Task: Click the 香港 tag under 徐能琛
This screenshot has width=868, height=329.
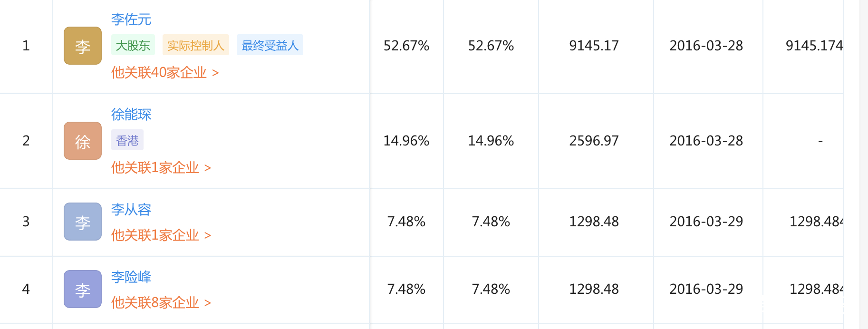Action: click(x=127, y=140)
